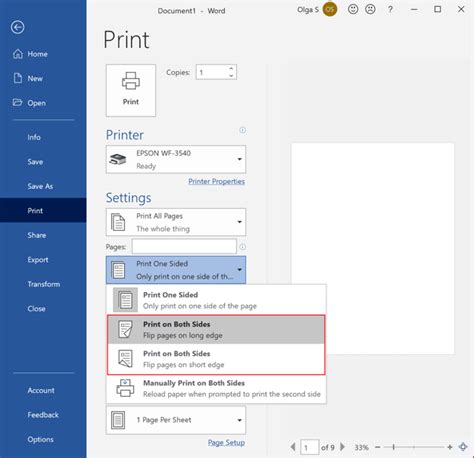The width and height of the screenshot is (474, 458).
Task: Click the back arrow circle icon
Action: point(17,27)
